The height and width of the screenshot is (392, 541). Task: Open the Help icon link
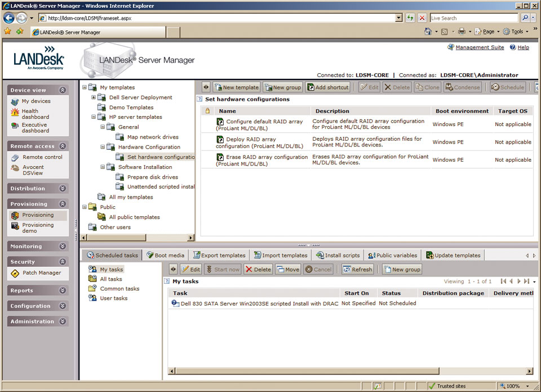tap(513, 47)
